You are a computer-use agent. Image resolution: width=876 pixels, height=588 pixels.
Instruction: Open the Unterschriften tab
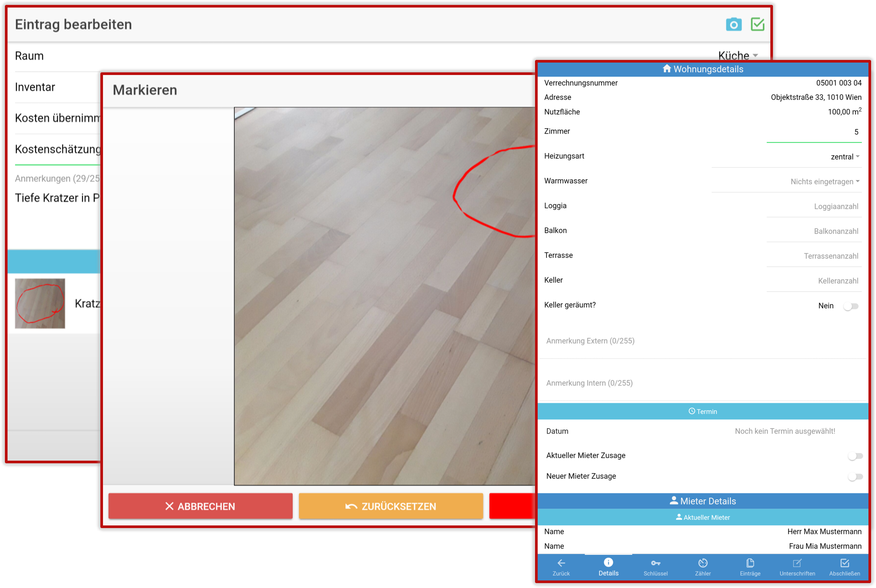pyautogui.click(x=797, y=567)
